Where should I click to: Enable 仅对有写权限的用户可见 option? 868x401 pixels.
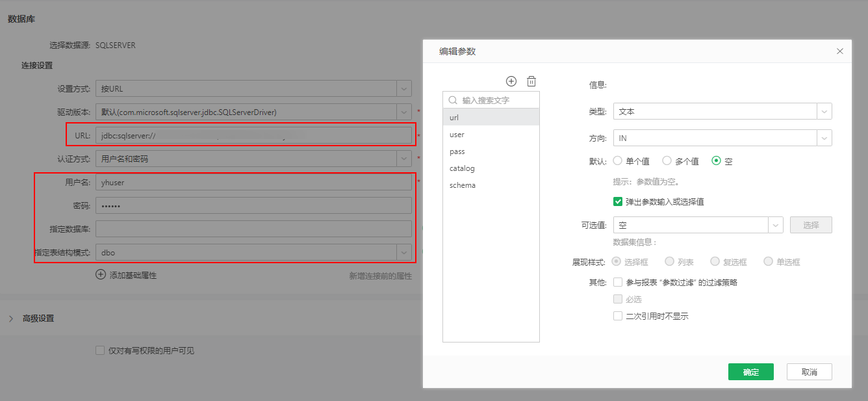tap(101, 350)
